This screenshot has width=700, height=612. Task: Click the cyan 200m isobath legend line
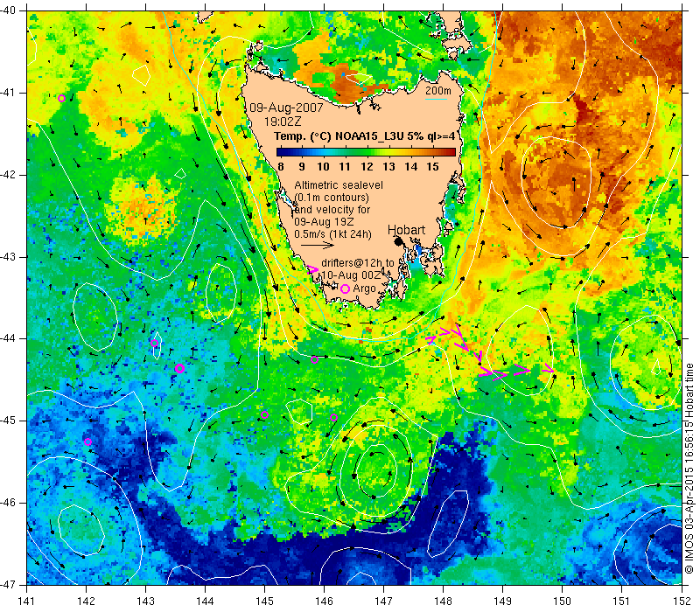(x=436, y=99)
